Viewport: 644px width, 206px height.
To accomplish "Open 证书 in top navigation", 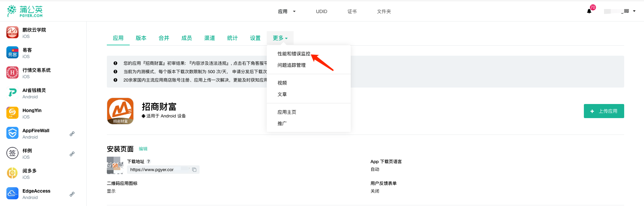I will [352, 11].
